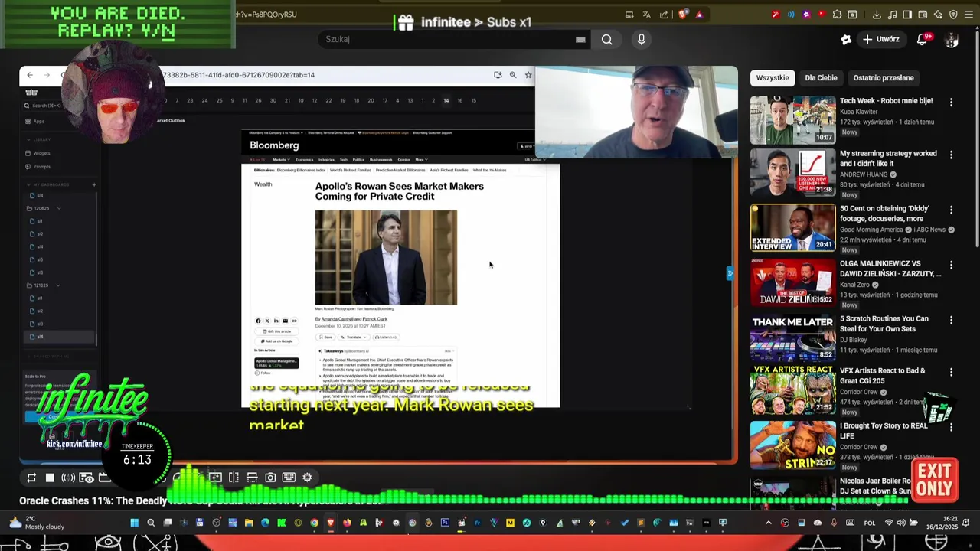The height and width of the screenshot is (551, 980).
Task: Open more options for Toy Story video
Action: (951, 427)
